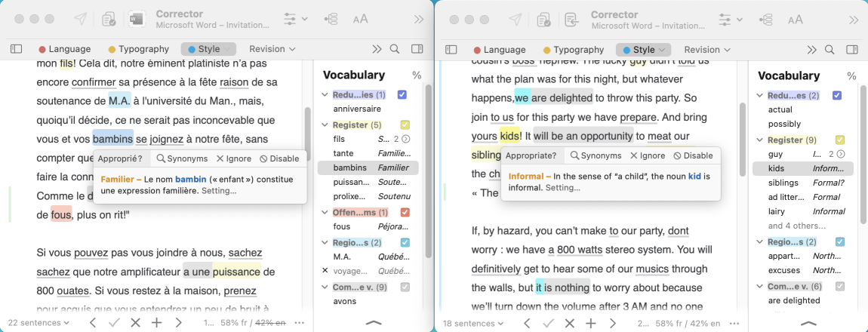
Task: Select the Style tab in English window
Action: [x=644, y=50]
